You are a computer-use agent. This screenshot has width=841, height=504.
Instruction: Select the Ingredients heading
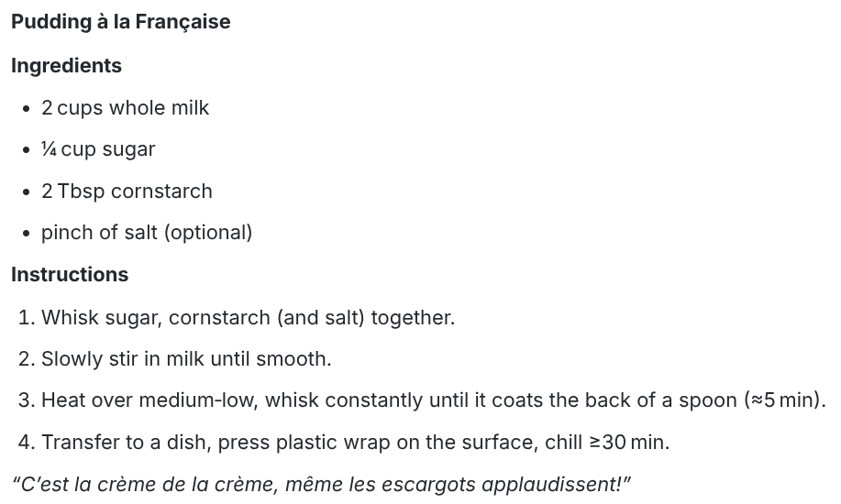tap(67, 65)
